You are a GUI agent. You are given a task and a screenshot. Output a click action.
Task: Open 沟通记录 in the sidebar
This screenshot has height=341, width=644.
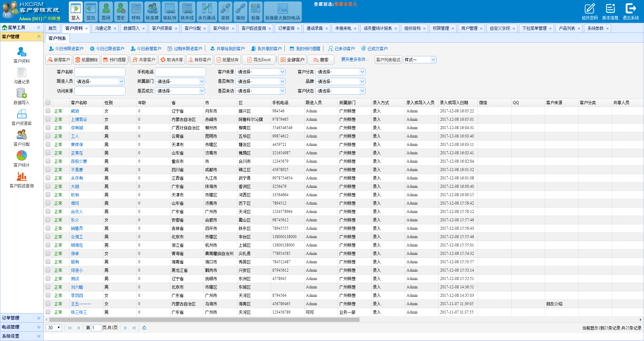click(22, 76)
